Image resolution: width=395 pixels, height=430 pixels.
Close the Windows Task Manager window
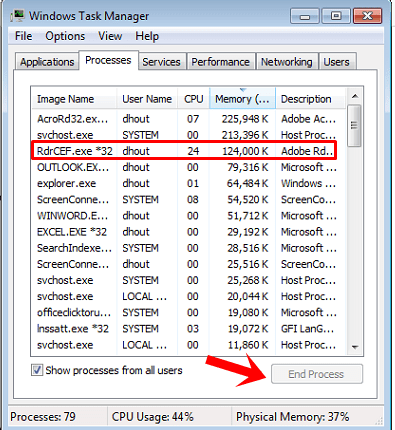pyautogui.click(x=367, y=16)
